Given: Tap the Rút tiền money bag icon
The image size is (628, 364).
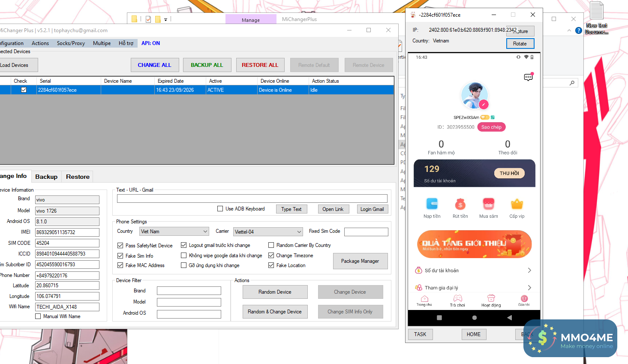Looking at the screenshot, I should pyautogui.click(x=460, y=204).
